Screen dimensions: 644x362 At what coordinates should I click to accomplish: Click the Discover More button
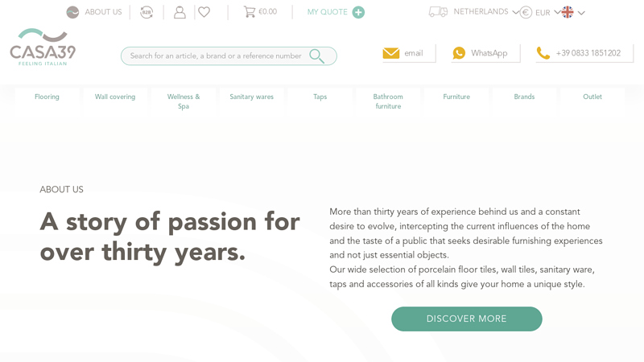[x=467, y=319]
